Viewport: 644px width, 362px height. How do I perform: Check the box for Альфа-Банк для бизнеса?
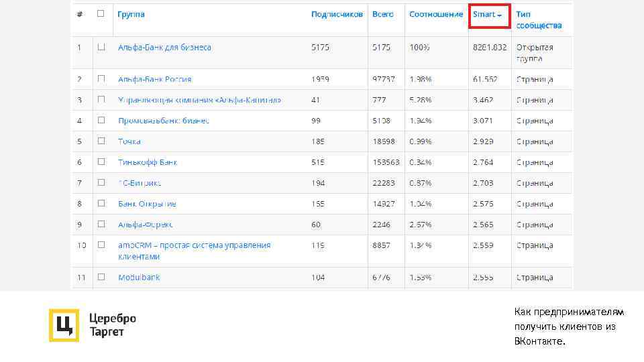pyautogui.click(x=101, y=47)
